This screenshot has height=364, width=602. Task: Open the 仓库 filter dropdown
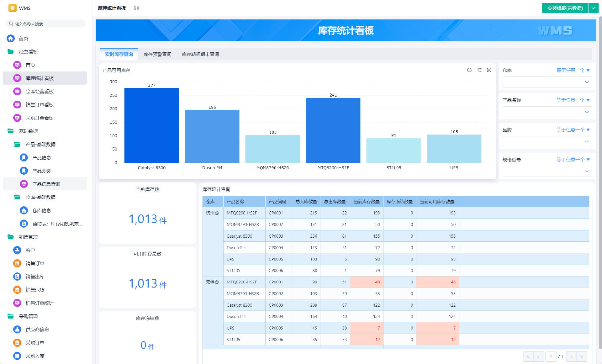(x=547, y=82)
